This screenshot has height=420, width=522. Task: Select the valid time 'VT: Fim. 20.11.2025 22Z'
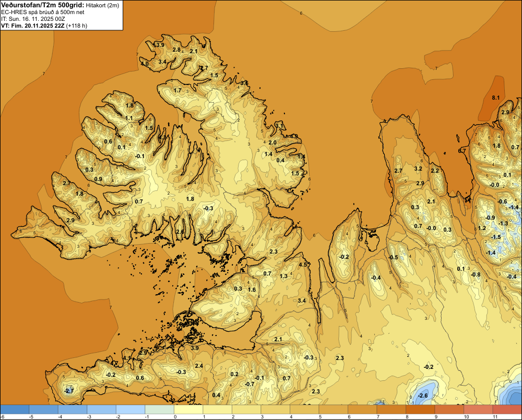[x=32, y=26]
